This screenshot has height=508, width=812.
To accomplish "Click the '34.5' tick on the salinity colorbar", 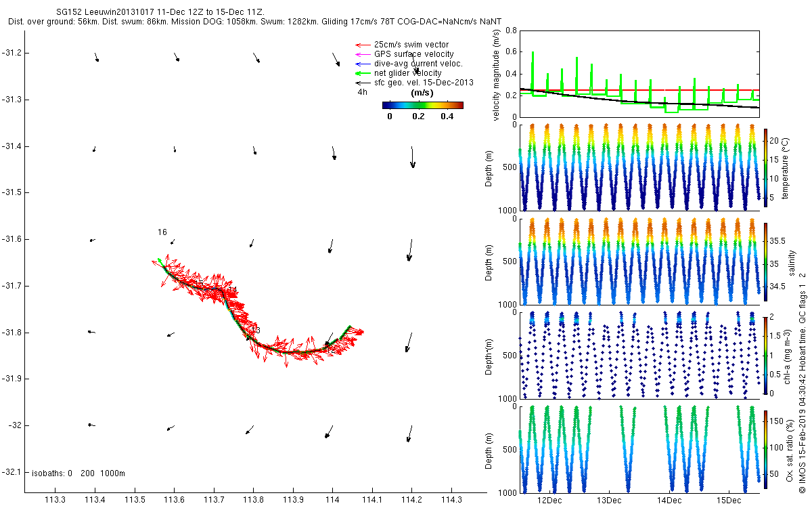I will click(x=777, y=287).
